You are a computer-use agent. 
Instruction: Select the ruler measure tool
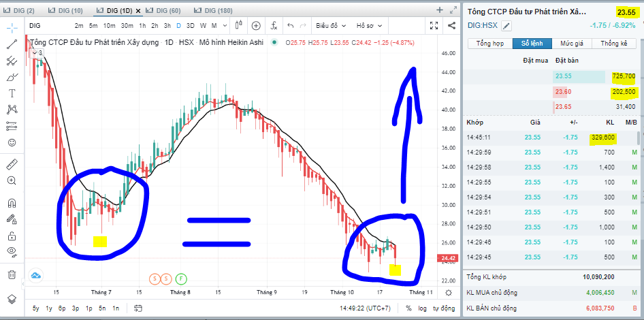tap(12, 165)
